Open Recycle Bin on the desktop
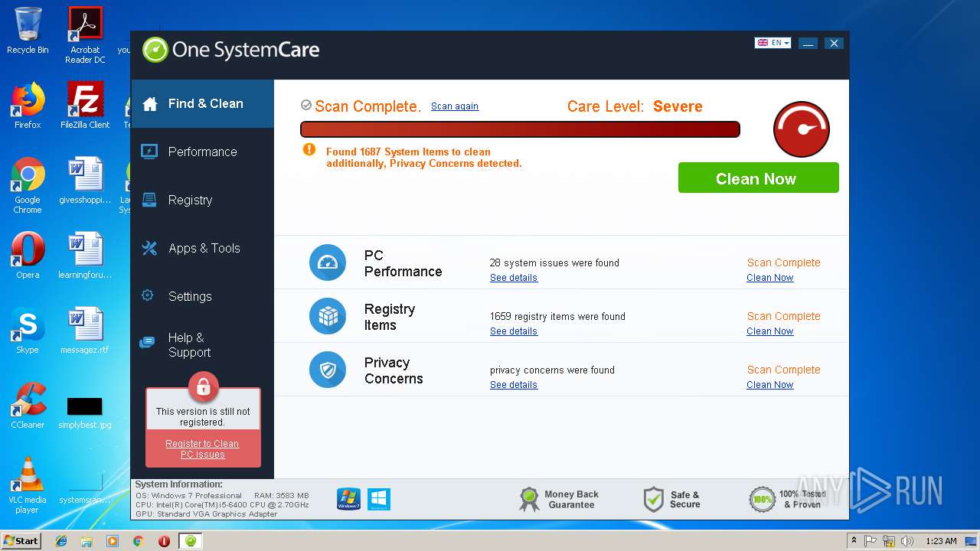This screenshot has width=980, height=551. (x=28, y=31)
